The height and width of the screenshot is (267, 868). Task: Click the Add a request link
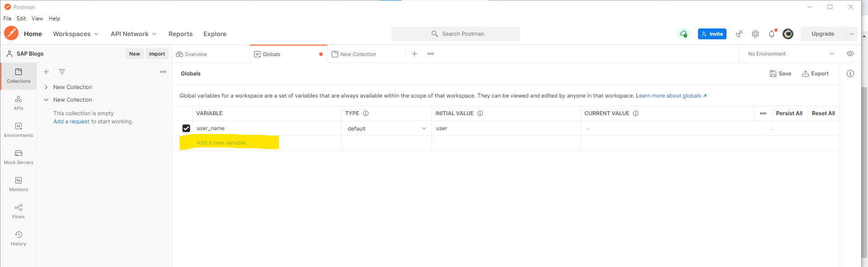click(71, 122)
